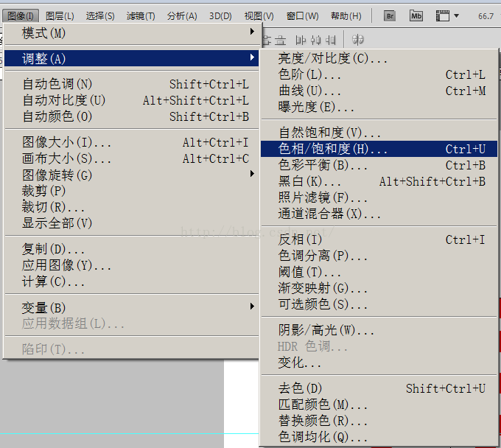This screenshot has height=448, width=501.
Task: Select 替换颜色(R) command
Action: (379, 421)
